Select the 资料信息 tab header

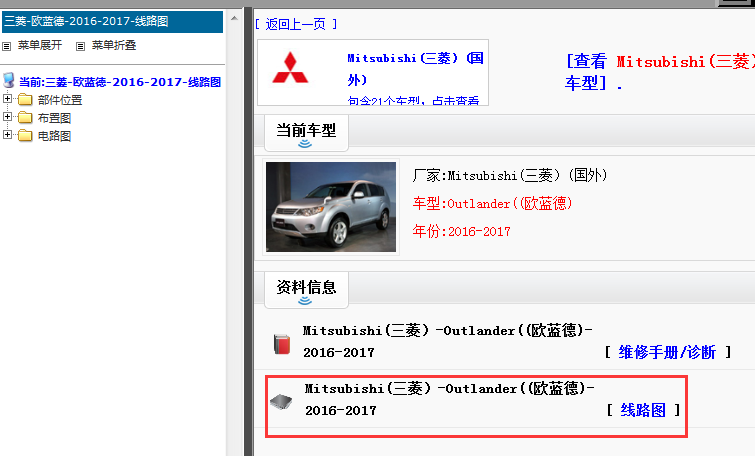[x=306, y=290]
